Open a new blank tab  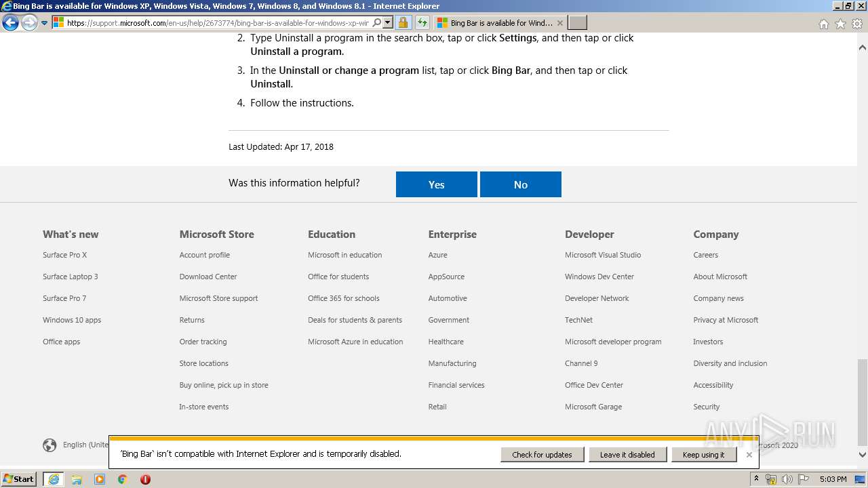(x=577, y=23)
